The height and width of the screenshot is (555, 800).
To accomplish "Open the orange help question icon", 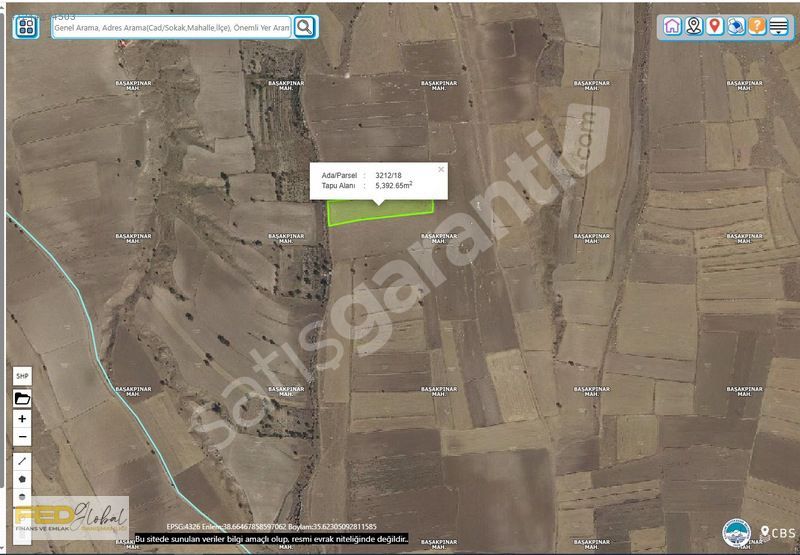I will pyautogui.click(x=757, y=26).
